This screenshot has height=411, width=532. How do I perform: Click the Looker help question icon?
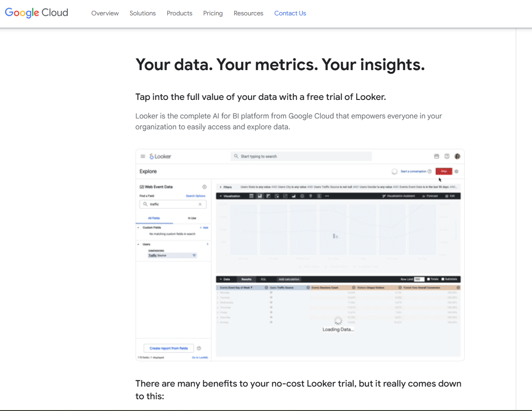pos(447,156)
